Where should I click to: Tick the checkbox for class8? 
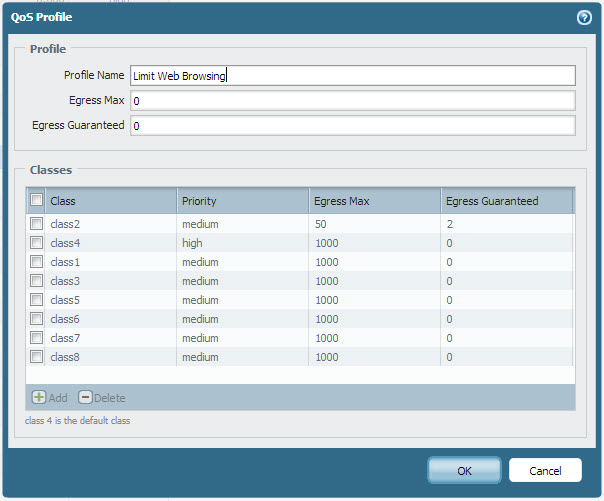[x=36, y=357]
